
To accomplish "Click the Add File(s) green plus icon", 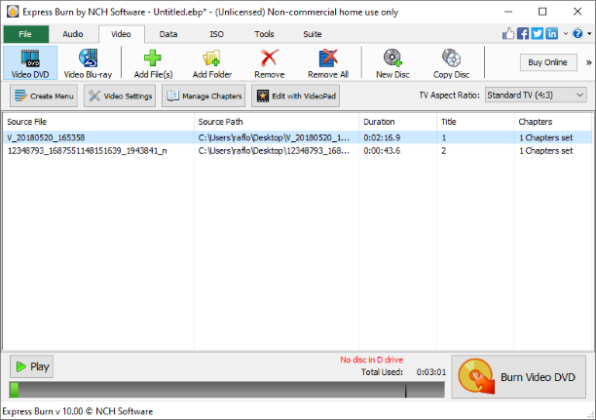I will (x=152, y=58).
